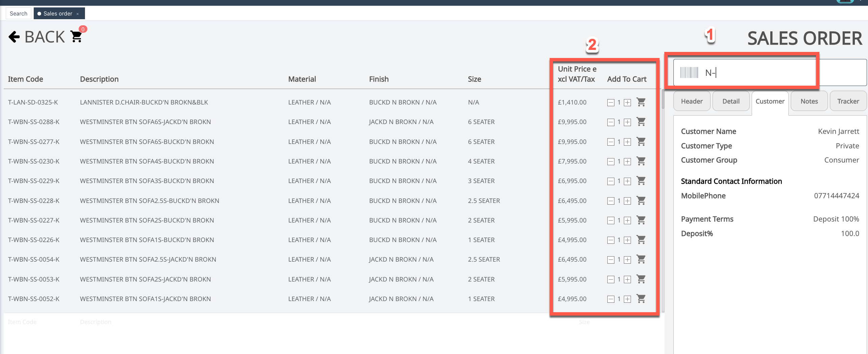Add T-WBN-SS-0227-K 2 seater to cart
Image resolution: width=868 pixels, height=354 pixels.
click(641, 220)
